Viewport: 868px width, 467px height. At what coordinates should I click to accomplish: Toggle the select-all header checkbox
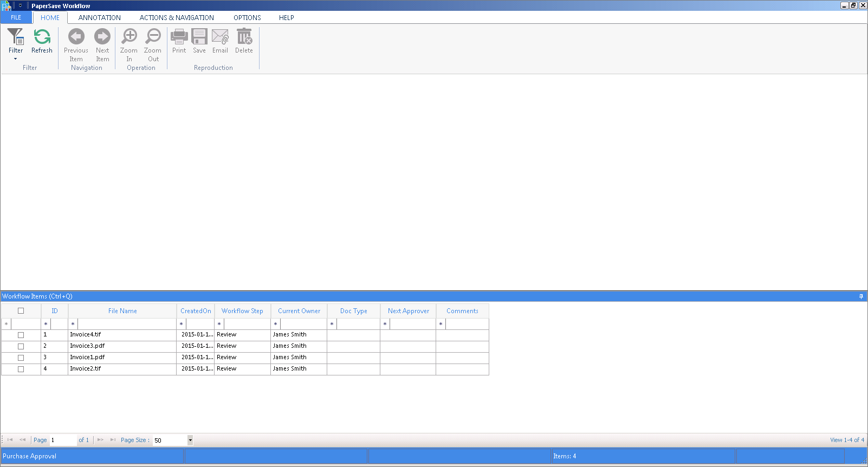pyautogui.click(x=21, y=311)
